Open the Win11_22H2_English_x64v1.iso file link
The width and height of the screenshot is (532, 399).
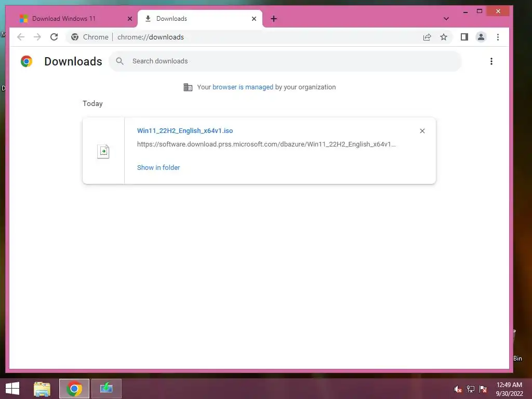click(185, 130)
